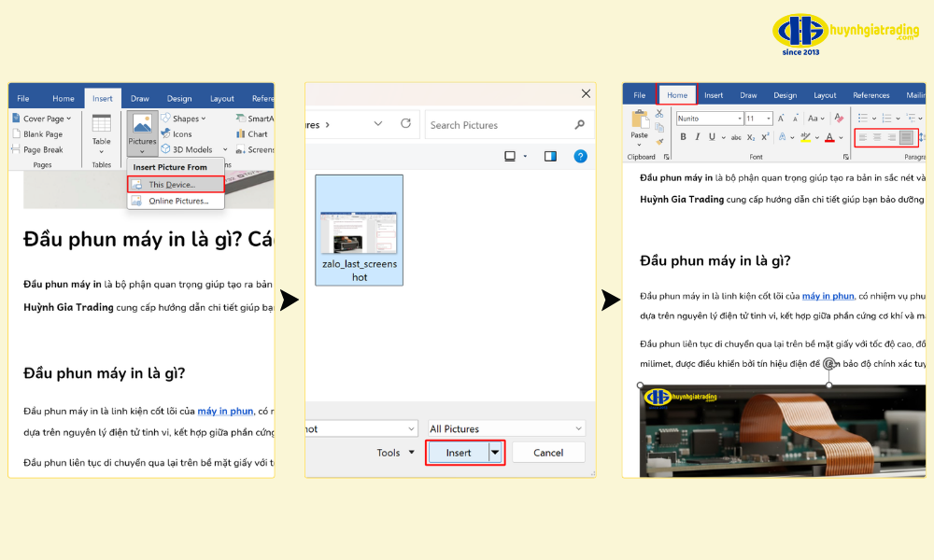This screenshot has width=934, height=560.
Task: Click the Icons insert button
Action: tap(181, 133)
